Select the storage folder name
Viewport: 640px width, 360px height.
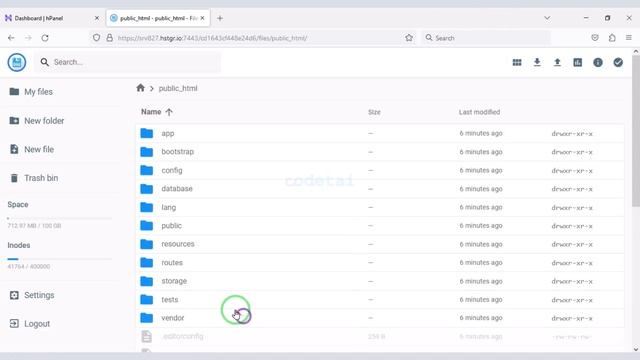(174, 281)
